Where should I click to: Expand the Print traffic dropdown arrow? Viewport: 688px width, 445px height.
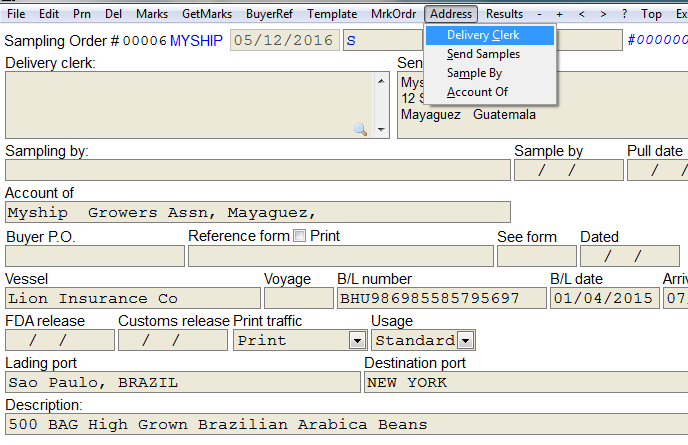(358, 341)
